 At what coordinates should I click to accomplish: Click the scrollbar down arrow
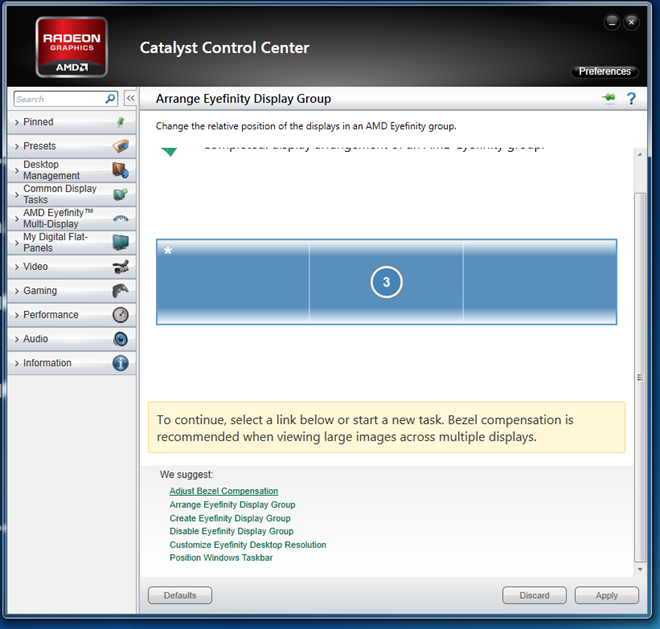click(640, 569)
